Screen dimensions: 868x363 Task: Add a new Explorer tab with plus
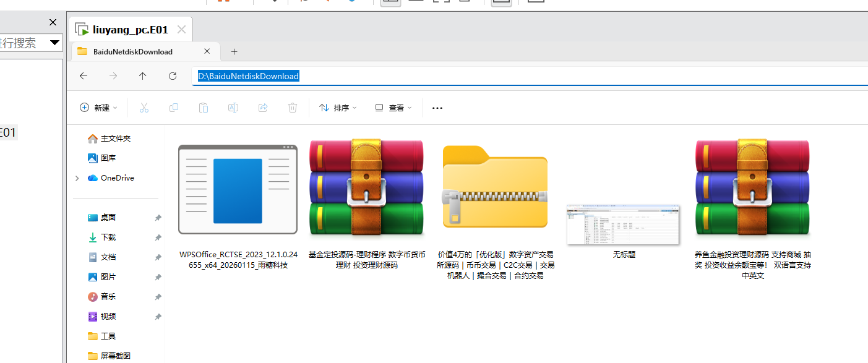click(x=234, y=52)
